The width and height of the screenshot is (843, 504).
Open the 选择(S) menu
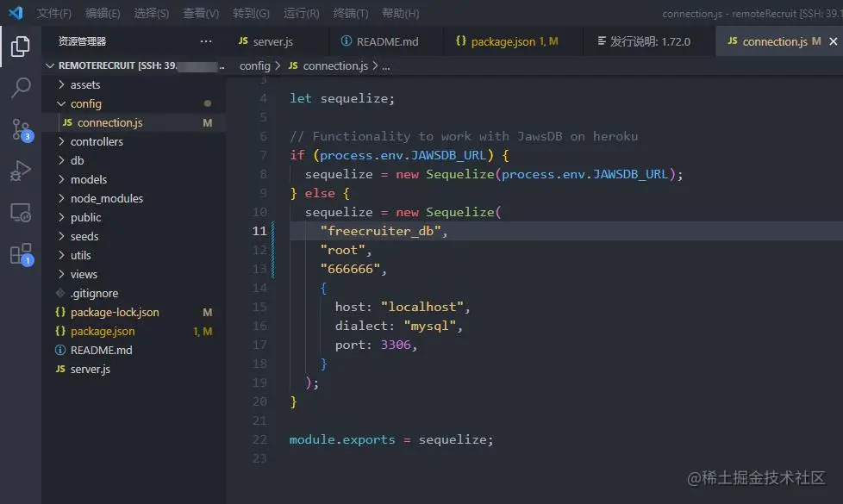(x=151, y=13)
